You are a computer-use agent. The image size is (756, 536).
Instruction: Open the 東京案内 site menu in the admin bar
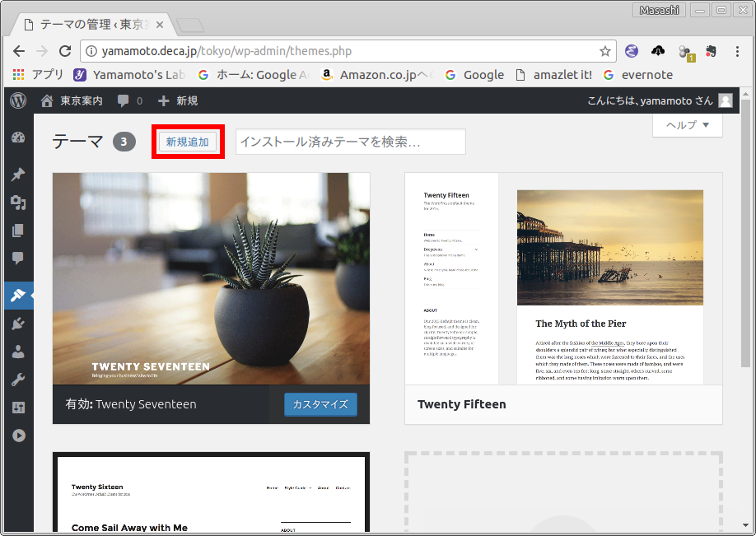click(x=72, y=100)
